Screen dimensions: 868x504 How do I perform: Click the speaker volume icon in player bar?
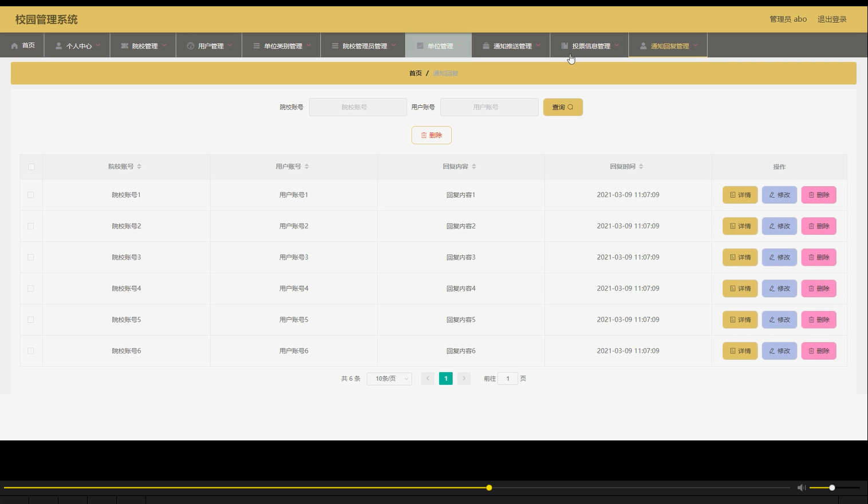tap(801, 487)
